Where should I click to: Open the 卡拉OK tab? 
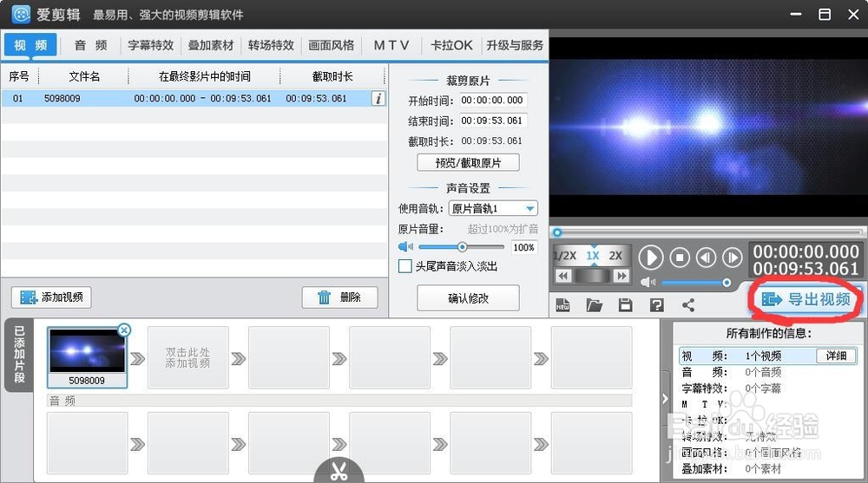(451, 45)
